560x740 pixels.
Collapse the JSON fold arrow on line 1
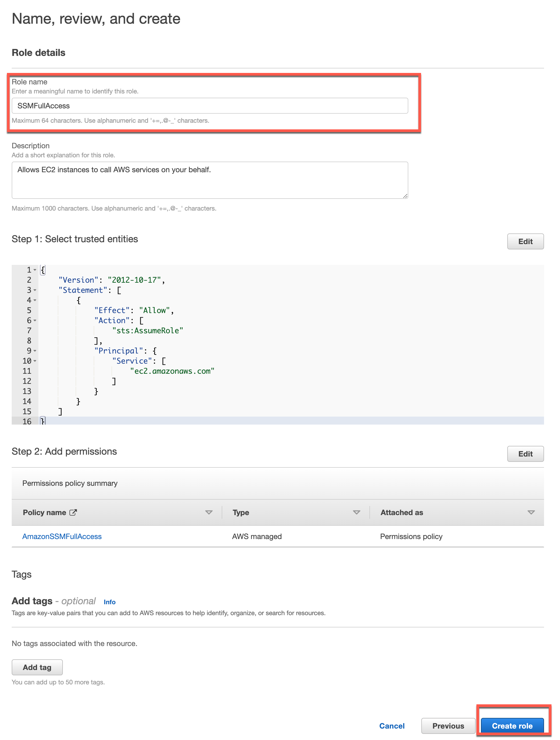click(35, 270)
